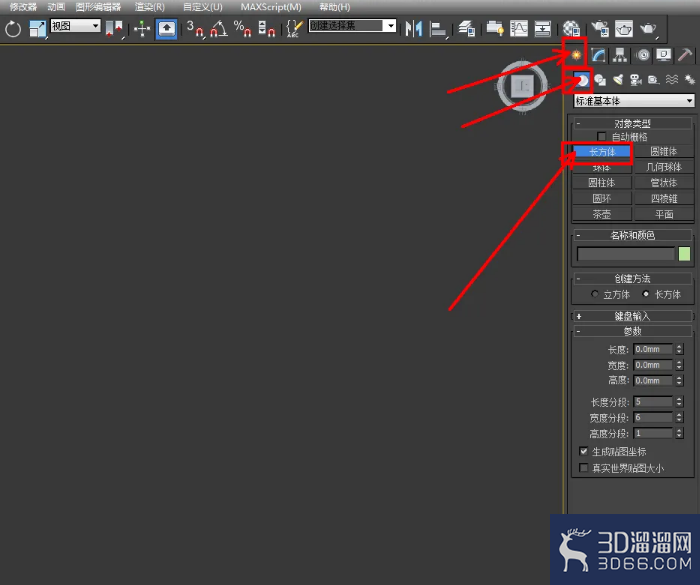
Task: Toggle the Spinner Snap icon
Action: 267,29
